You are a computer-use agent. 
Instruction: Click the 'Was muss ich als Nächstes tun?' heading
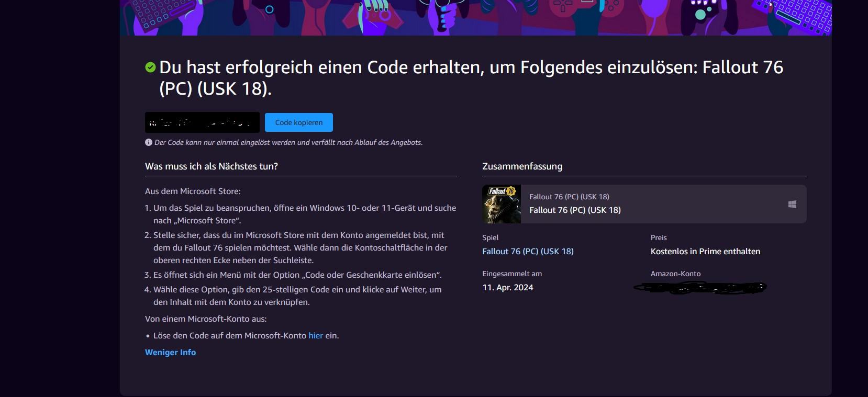coord(212,166)
